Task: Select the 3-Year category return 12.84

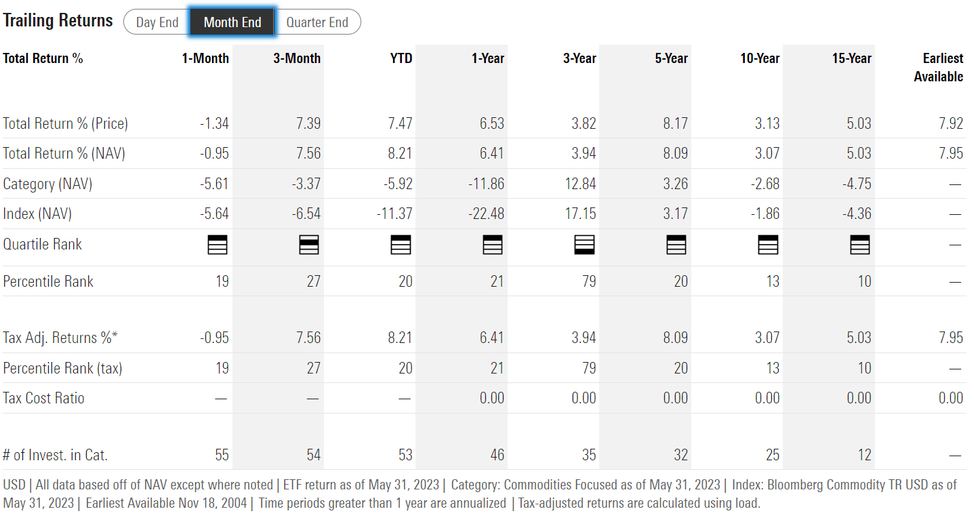Action: (x=581, y=184)
